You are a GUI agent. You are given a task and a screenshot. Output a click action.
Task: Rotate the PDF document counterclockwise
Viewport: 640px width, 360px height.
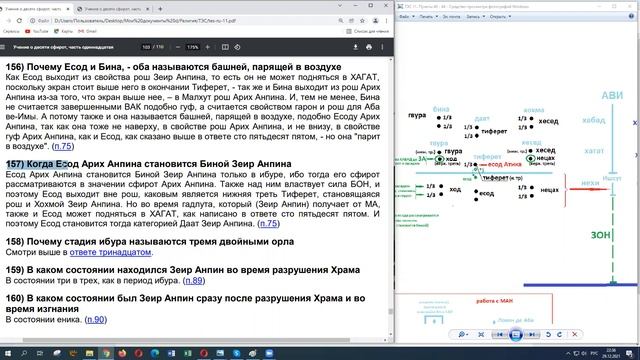coord(237,47)
